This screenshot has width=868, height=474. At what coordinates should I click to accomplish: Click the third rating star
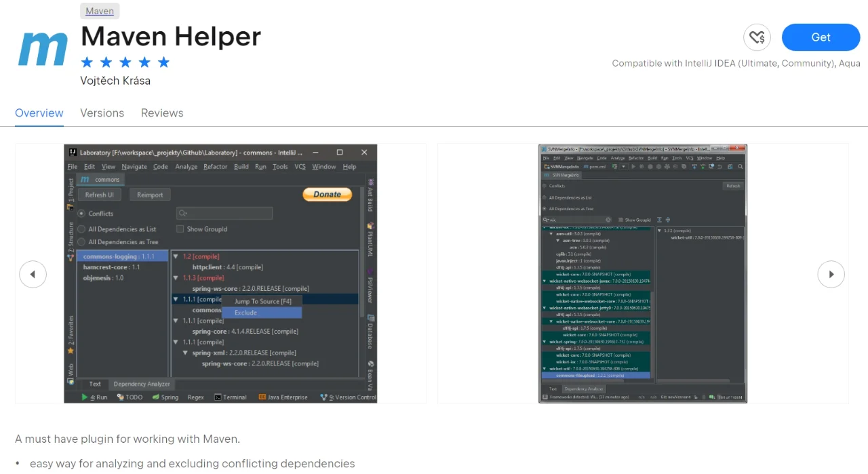pyautogui.click(x=125, y=62)
